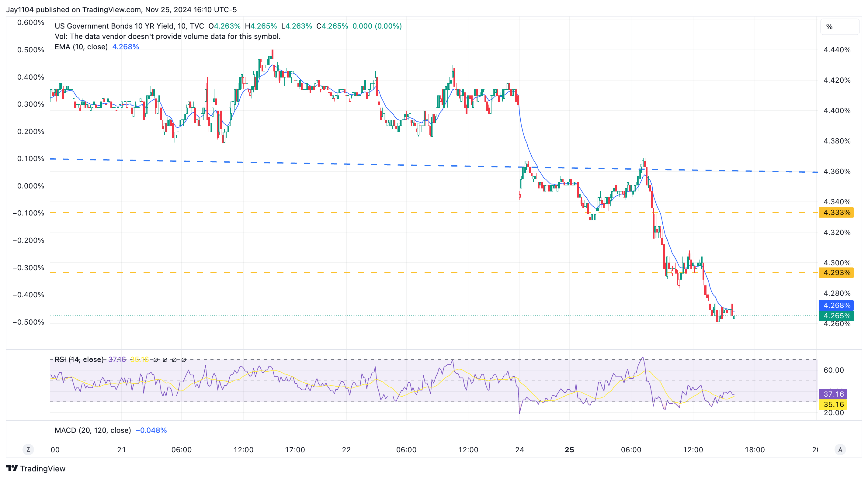Click the high value H4.265% in legend
This screenshot has width=868, height=479.
[260, 26]
